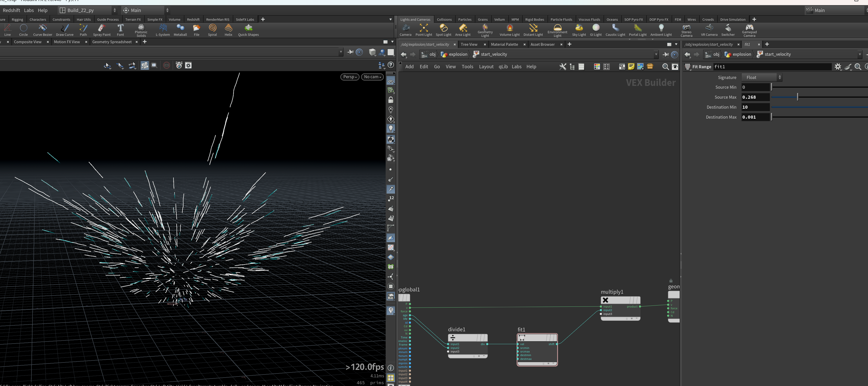This screenshot has width=868, height=386.
Task: Open the No cam camera dropdown
Action: (372, 77)
